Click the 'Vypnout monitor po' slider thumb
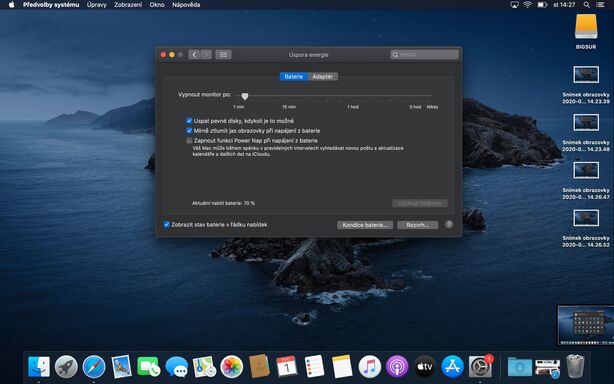 [x=245, y=96]
